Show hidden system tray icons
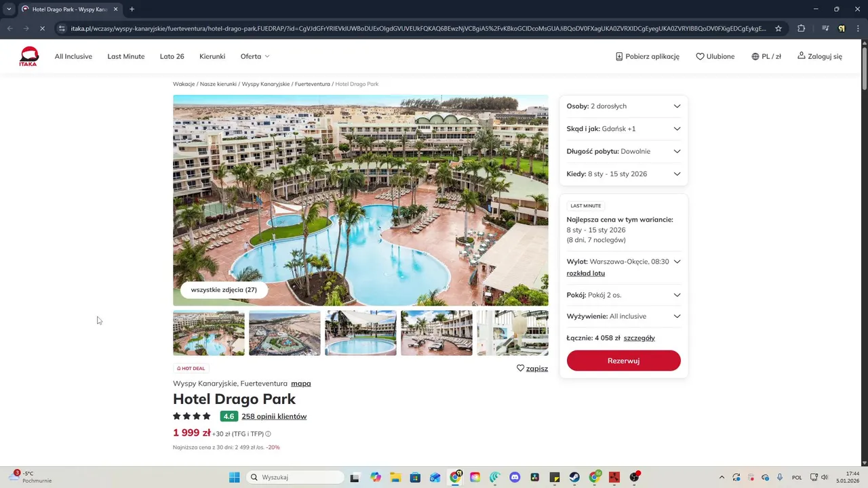 click(722, 477)
